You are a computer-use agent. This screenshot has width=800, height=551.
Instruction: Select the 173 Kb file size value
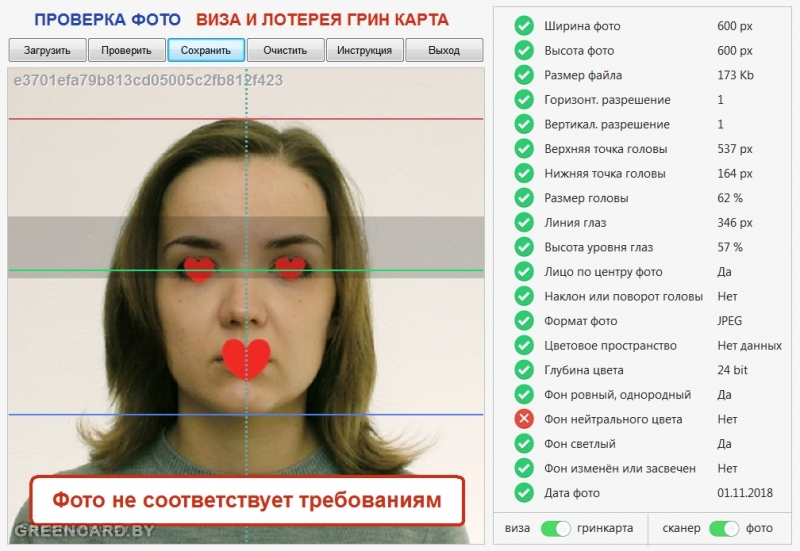[735, 75]
